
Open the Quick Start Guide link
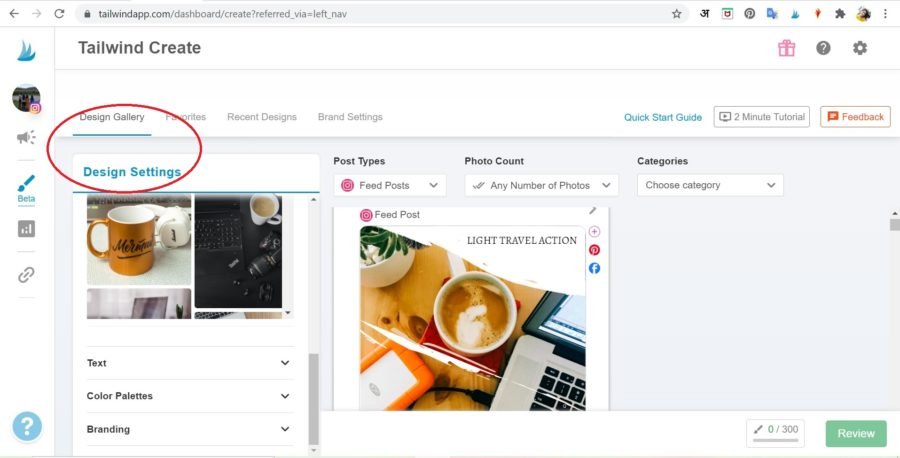[663, 117]
